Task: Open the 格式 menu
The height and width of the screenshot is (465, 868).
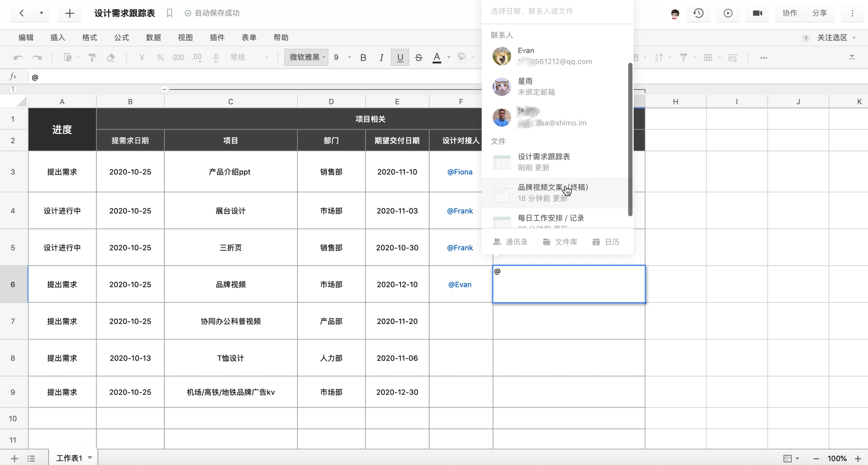Action: pos(90,38)
